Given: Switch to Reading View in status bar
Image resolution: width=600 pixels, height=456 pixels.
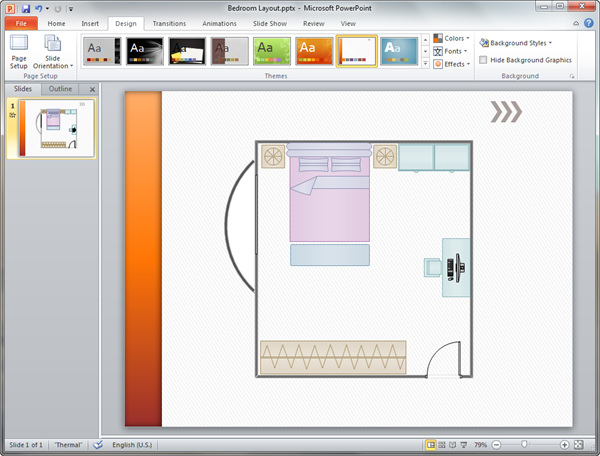Looking at the screenshot, I should coord(452,444).
